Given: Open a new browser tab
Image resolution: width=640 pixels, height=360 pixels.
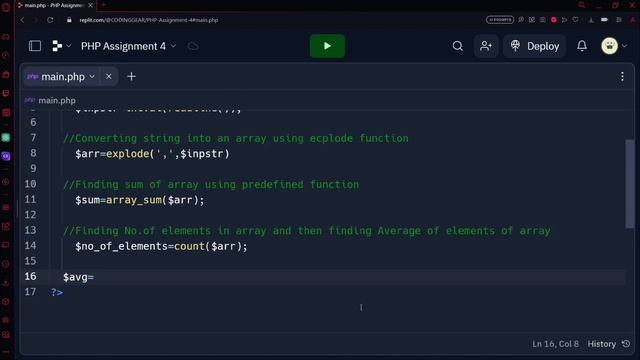Looking at the screenshot, I should 104,5.
